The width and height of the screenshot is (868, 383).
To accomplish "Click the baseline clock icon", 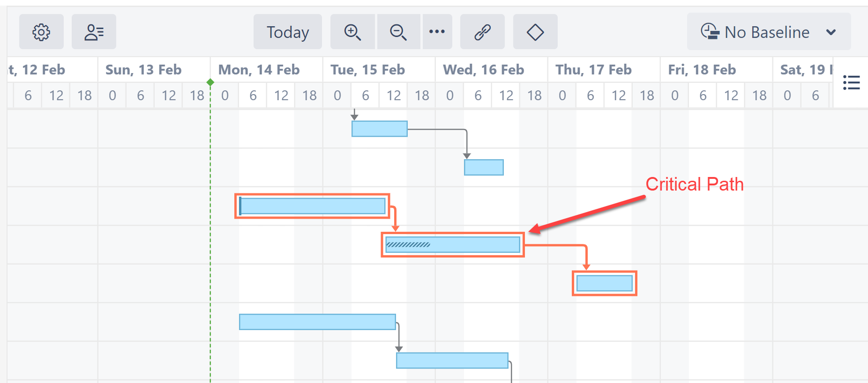I will coord(710,32).
